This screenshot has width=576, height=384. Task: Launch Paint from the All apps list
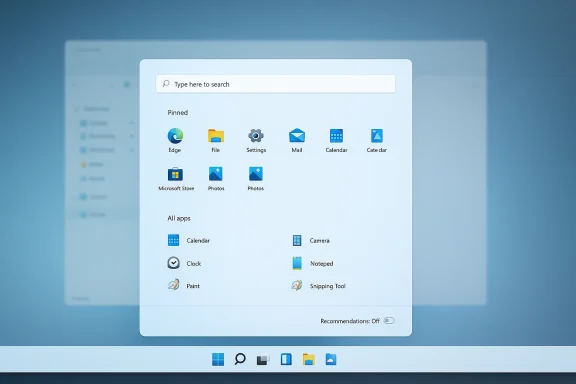184,286
